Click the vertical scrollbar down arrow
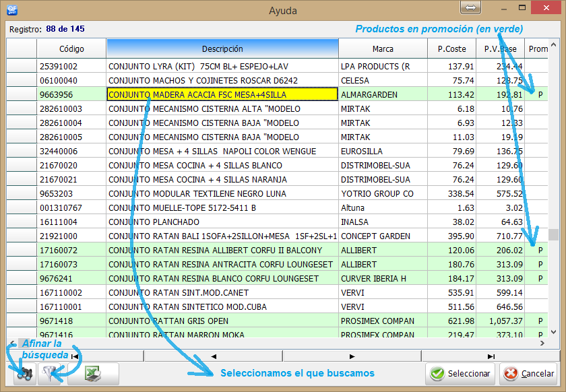The height and width of the screenshot is (392, 566). pos(553,332)
